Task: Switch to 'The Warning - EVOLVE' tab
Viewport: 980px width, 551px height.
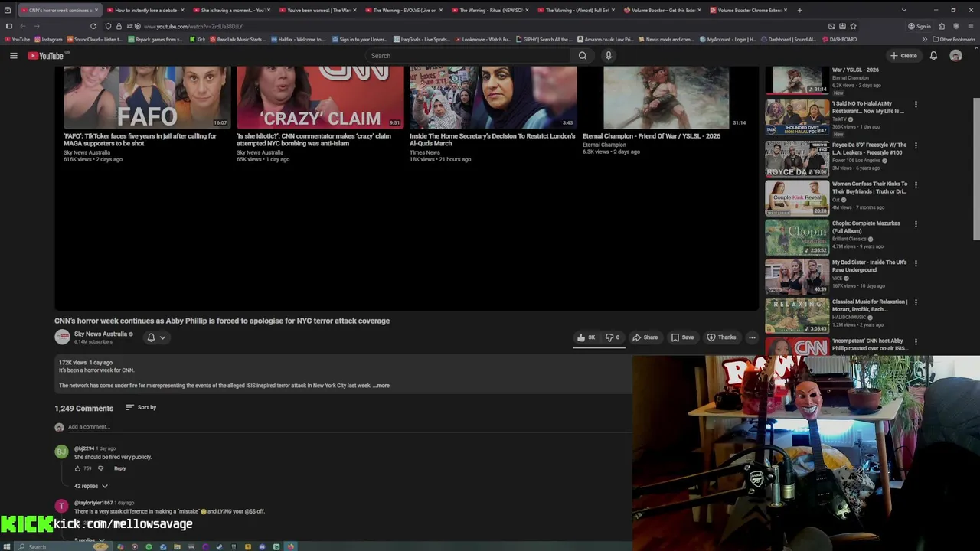Action: point(404,10)
